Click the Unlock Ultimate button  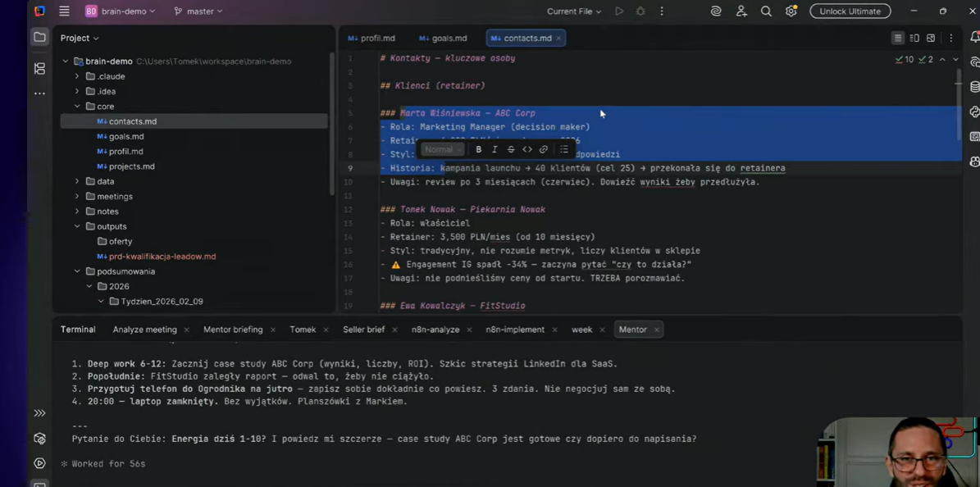point(850,11)
